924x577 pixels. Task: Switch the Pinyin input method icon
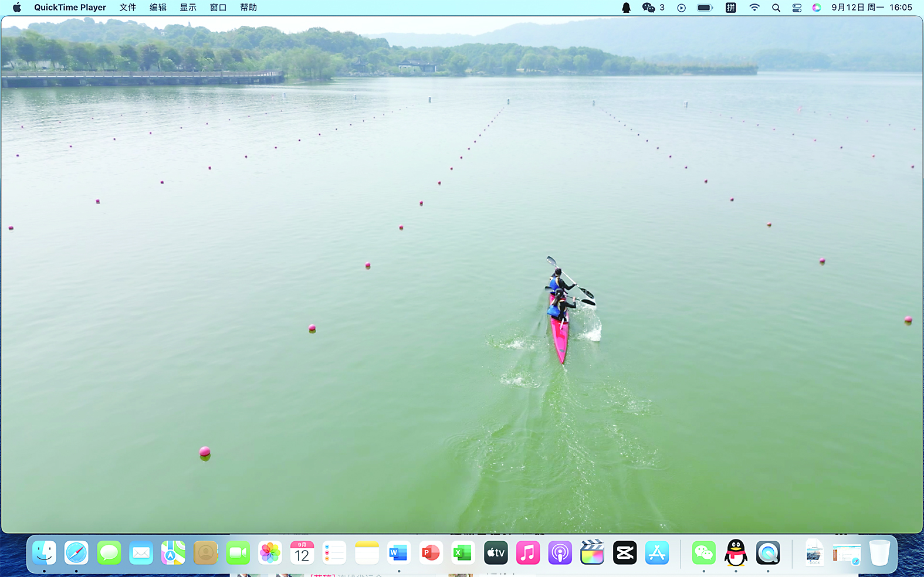730,8
